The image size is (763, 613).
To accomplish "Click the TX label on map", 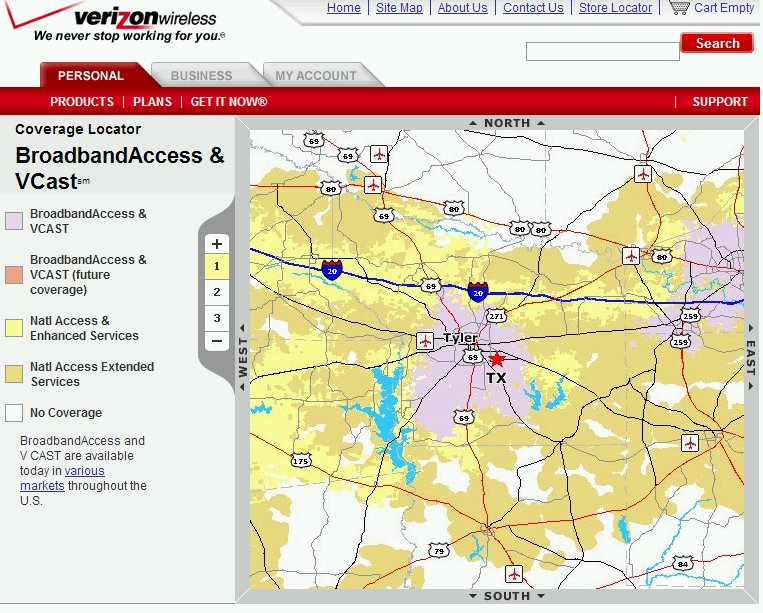I will click(496, 378).
